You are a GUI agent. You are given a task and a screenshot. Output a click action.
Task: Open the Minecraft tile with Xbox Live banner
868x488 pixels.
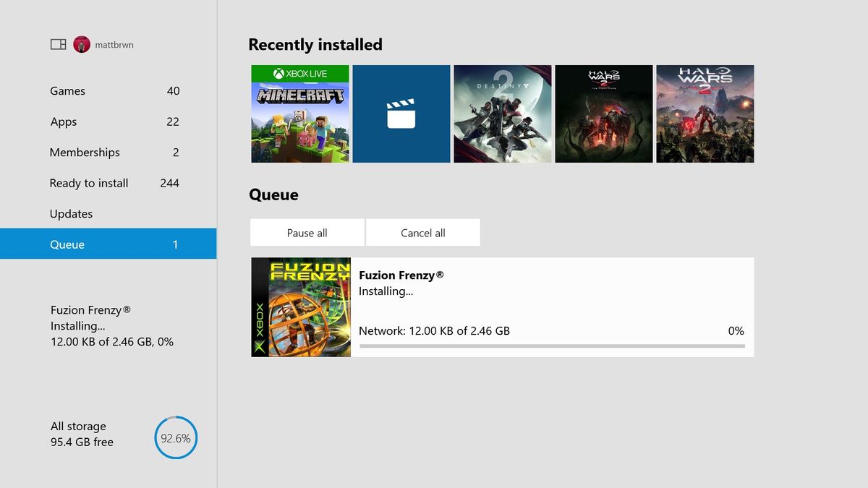pos(300,114)
